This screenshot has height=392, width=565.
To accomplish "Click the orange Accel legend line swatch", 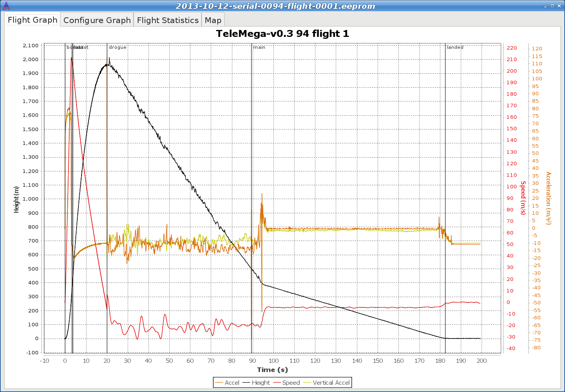I will pyautogui.click(x=219, y=383).
